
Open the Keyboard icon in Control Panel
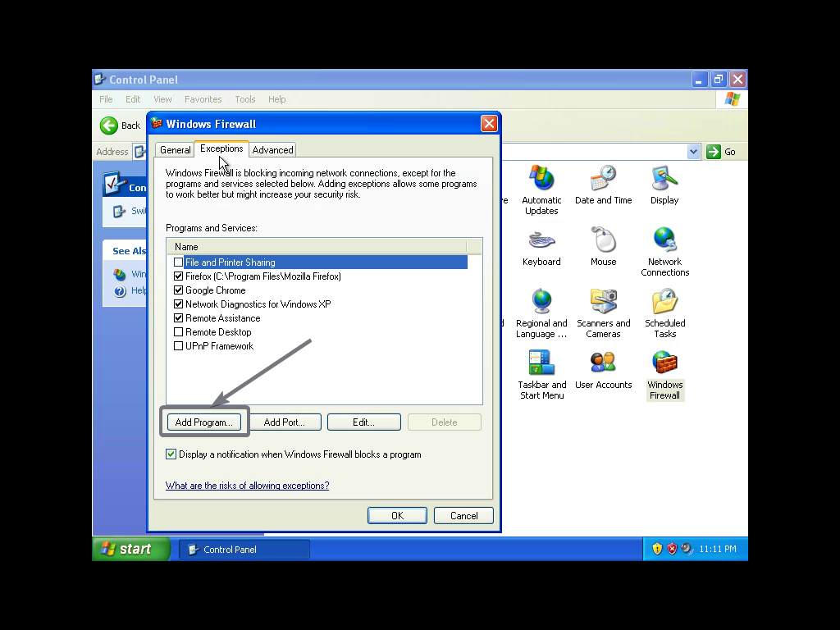click(541, 246)
